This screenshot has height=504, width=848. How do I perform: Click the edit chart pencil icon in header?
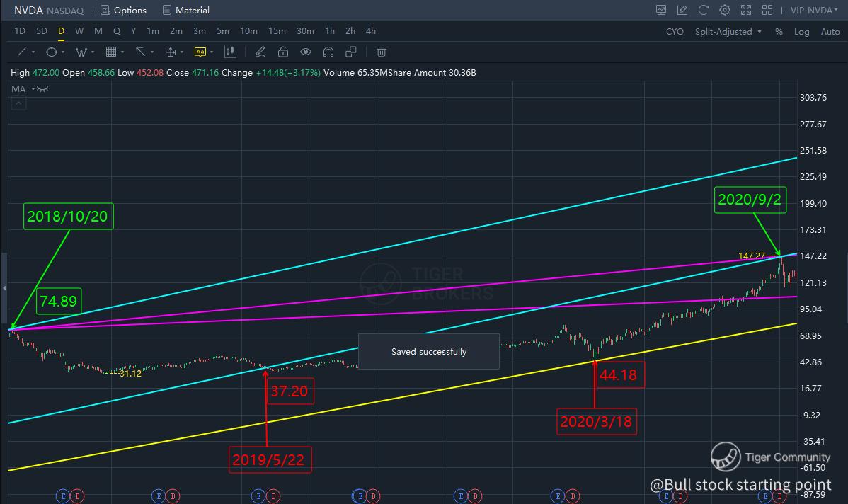pos(682,10)
